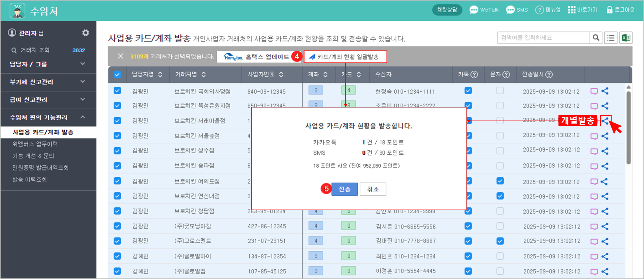Click message icon for 브로치킨 성수점 row
This screenshot has width=644, height=279.
[594, 151]
